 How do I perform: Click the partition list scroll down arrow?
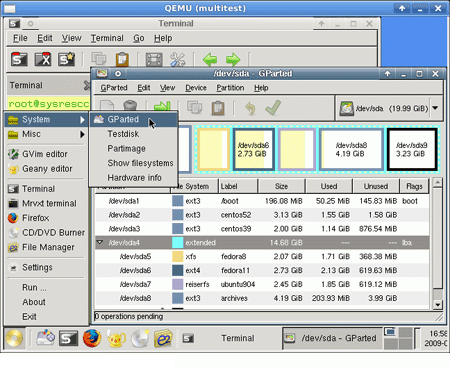point(437,304)
